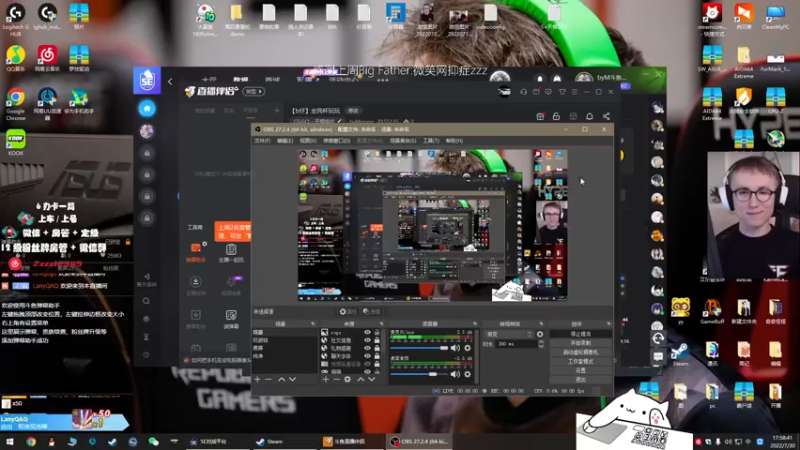
Task: Undock the sources panel via header icon
Action: click(381, 324)
